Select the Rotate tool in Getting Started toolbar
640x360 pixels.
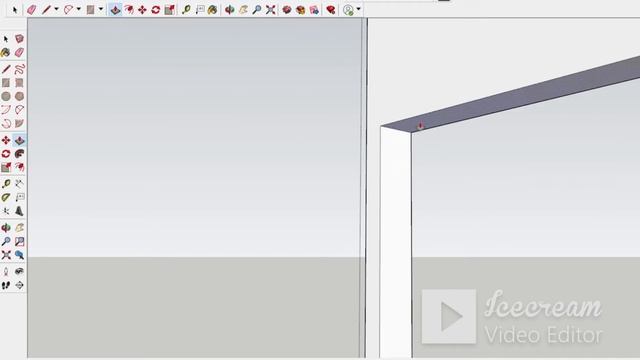(156, 9)
